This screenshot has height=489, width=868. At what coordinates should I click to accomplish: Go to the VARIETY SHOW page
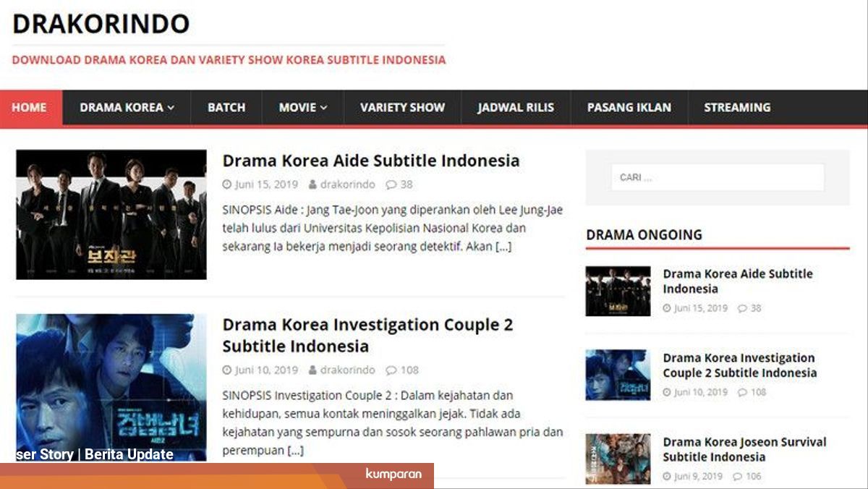(x=402, y=108)
